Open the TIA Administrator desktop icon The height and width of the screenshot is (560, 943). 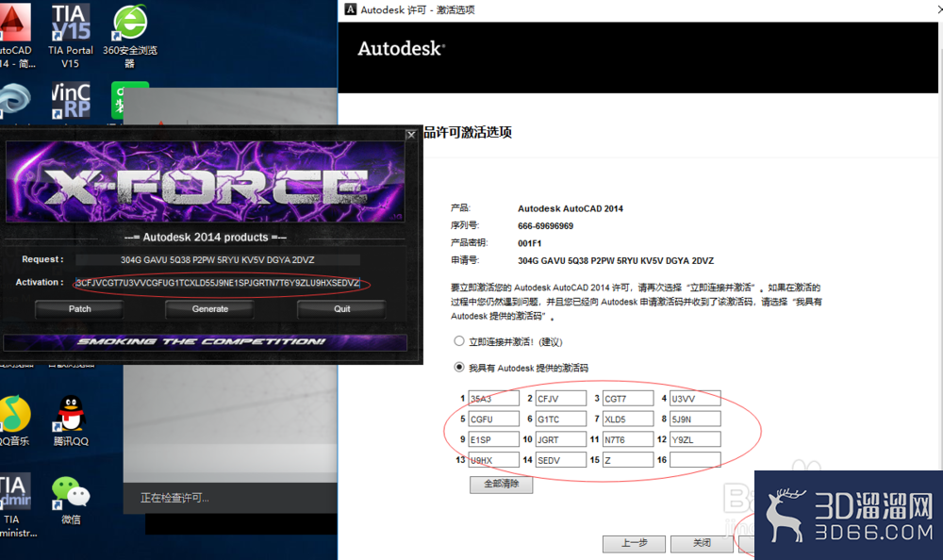click(17, 505)
